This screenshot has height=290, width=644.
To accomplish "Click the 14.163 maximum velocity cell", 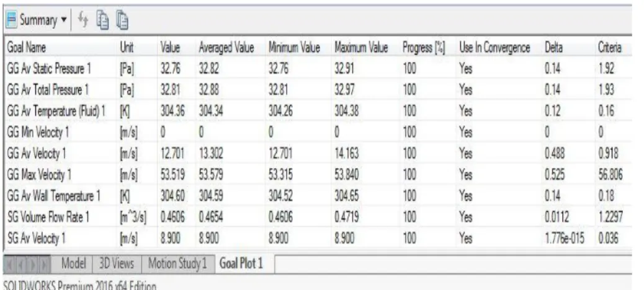I will (x=347, y=154).
